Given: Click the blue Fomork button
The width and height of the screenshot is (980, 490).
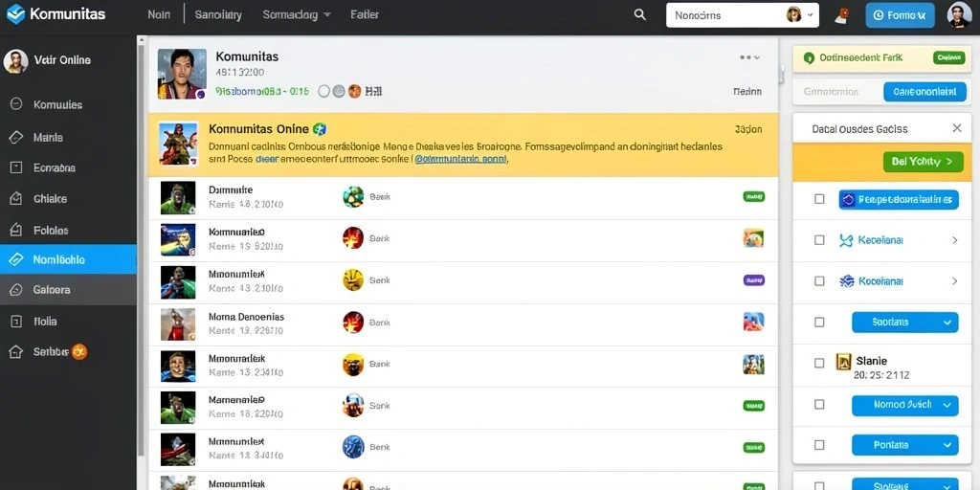Looking at the screenshot, I should tap(900, 15).
